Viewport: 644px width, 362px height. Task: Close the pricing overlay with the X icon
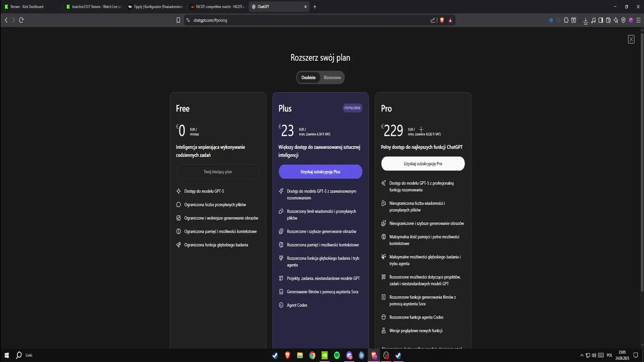631,39
